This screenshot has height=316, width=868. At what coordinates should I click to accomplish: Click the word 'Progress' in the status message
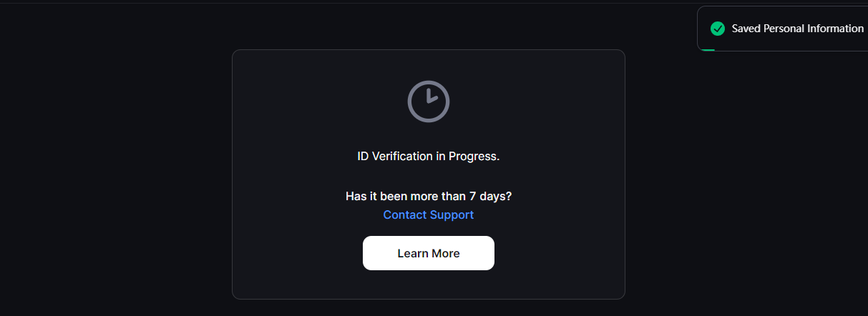pos(472,156)
